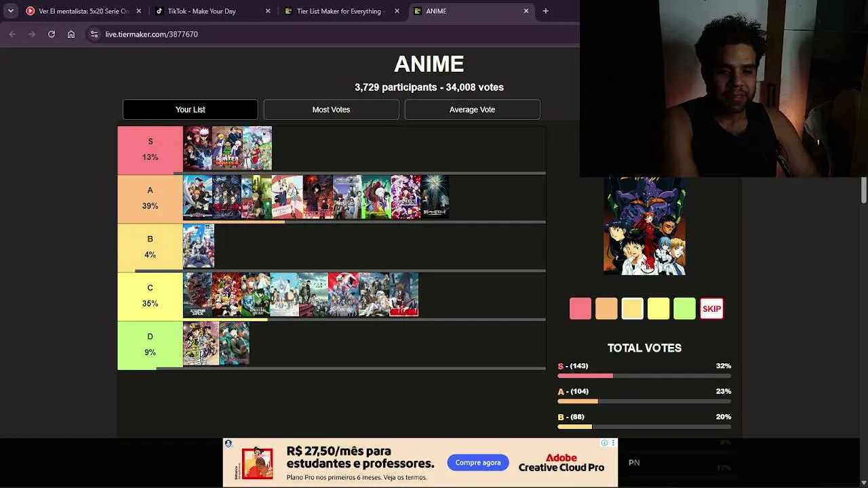
Task: Select the Bleach poster in A tier
Action: (x=198, y=197)
